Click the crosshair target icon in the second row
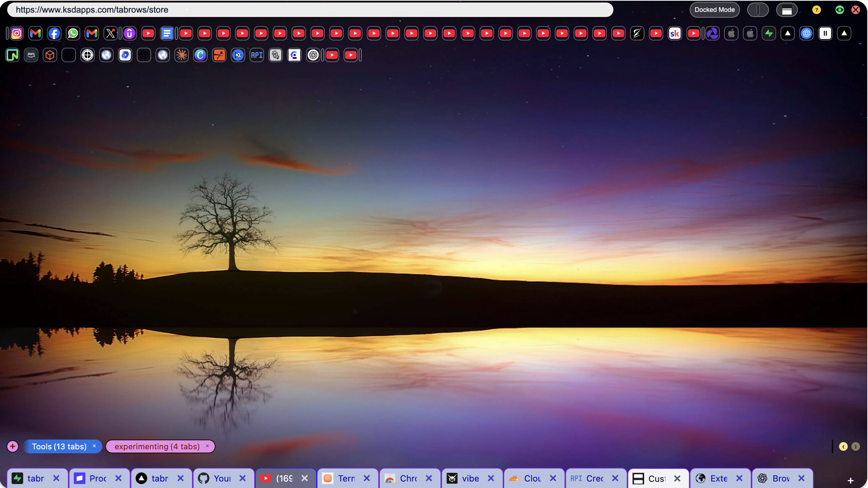Image resolution: width=868 pixels, height=488 pixels. pyautogui.click(x=88, y=55)
